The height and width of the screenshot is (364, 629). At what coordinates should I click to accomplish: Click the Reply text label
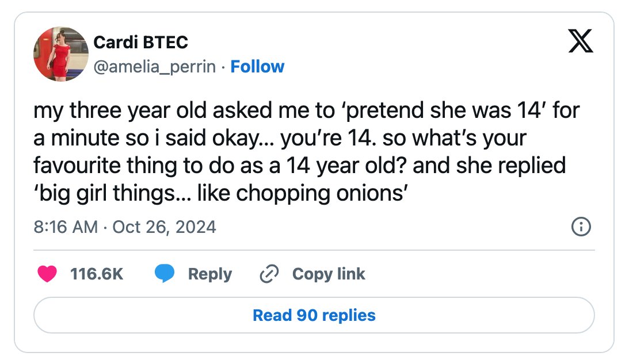coord(210,274)
